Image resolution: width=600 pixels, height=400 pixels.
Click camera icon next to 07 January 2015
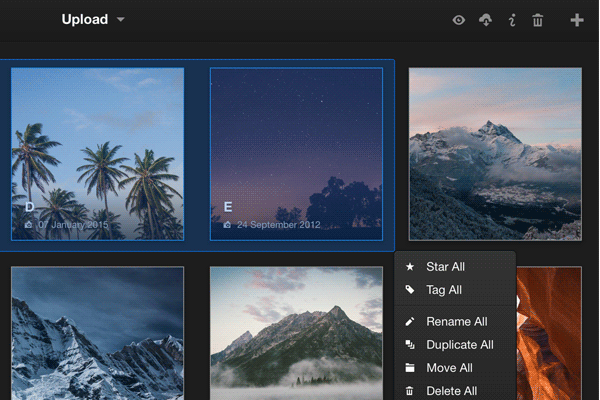tap(29, 225)
